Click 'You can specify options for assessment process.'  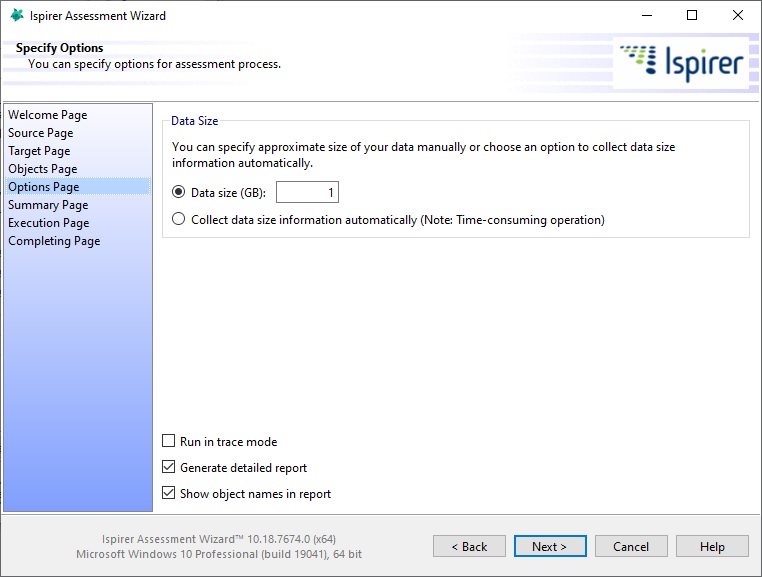tap(155, 64)
